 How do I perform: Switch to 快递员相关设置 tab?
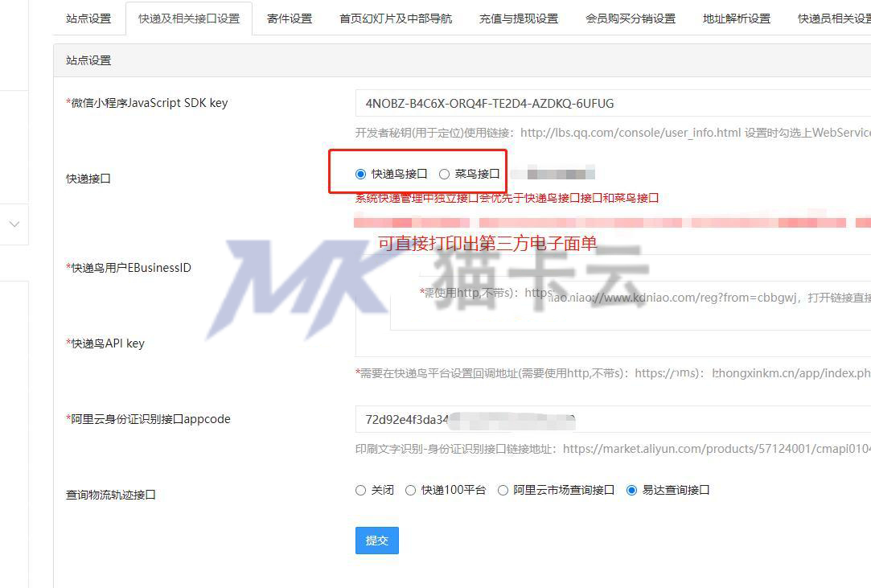click(834, 19)
